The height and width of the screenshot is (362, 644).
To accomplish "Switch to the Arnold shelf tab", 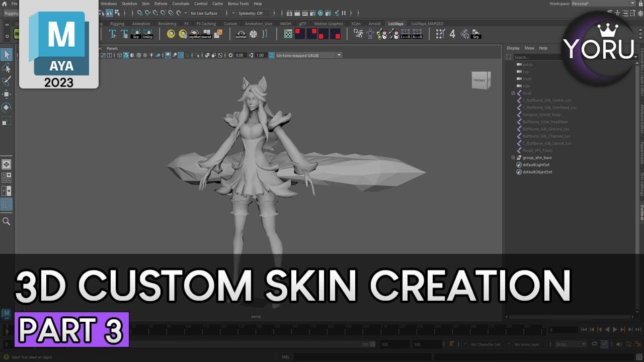I will 374,24.
